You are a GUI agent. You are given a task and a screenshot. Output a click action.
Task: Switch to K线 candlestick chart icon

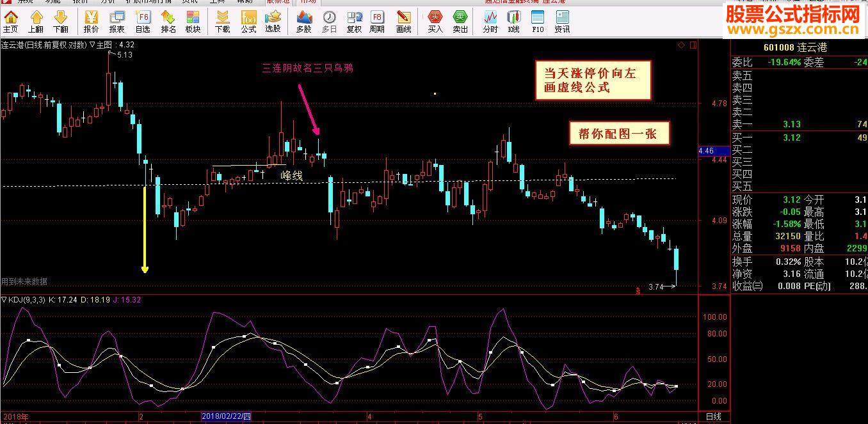pyautogui.click(x=513, y=21)
